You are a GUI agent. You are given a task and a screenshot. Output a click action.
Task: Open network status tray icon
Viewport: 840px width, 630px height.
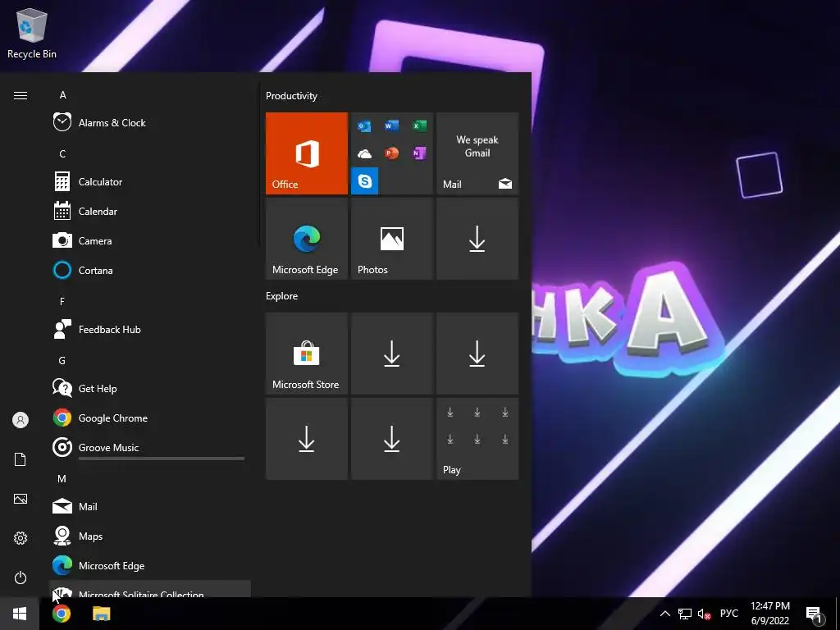(x=685, y=614)
